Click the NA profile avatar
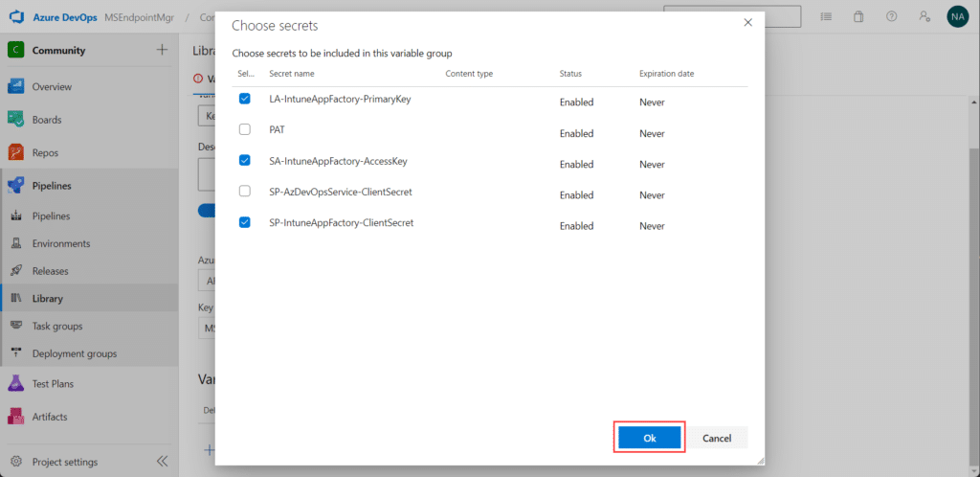Image resolution: width=980 pixels, height=477 pixels. pyautogui.click(x=957, y=17)
